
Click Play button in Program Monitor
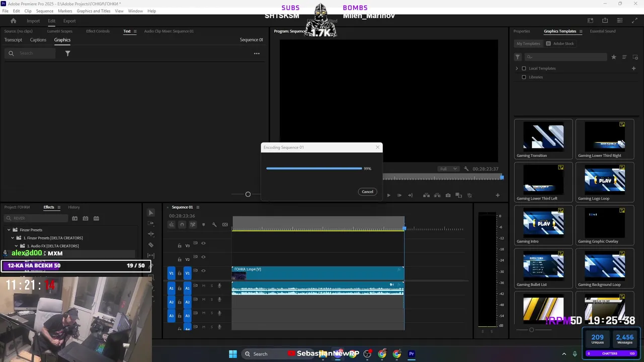point(388,195)
